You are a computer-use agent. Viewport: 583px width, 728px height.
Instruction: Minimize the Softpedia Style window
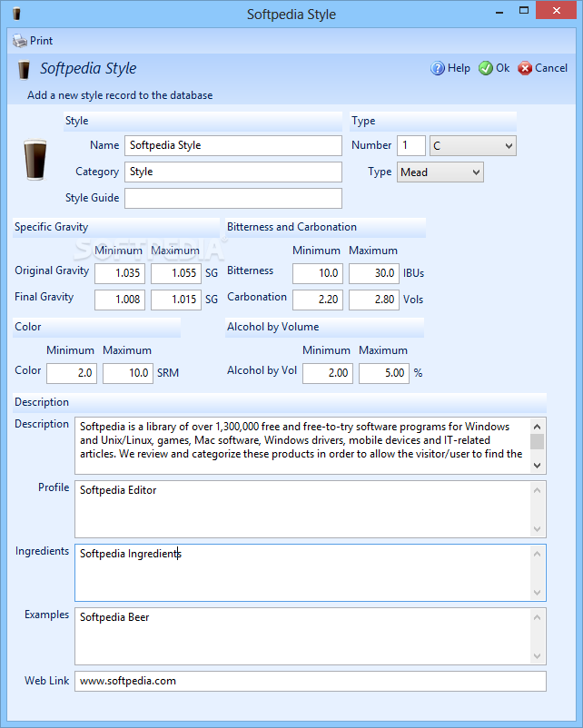[499, 11]
